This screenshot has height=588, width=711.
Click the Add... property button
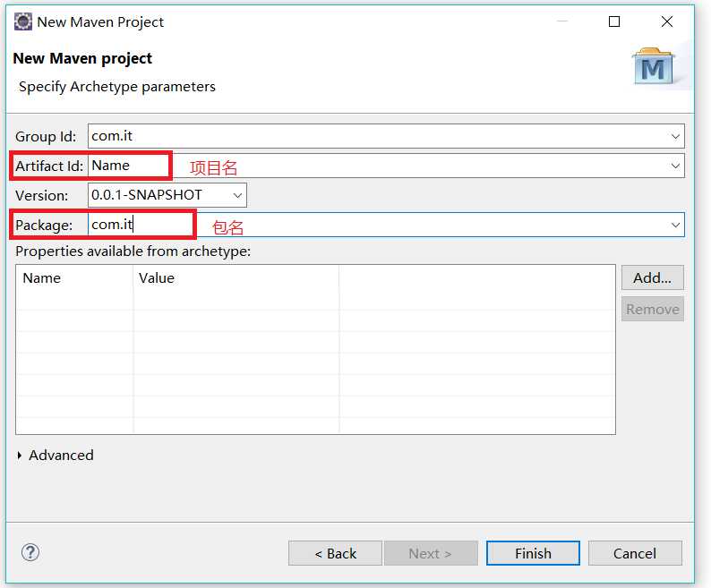[653, 277]
